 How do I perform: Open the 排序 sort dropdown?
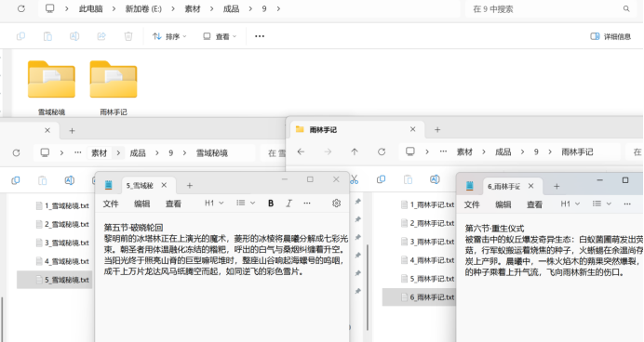[x=168, y=36]
